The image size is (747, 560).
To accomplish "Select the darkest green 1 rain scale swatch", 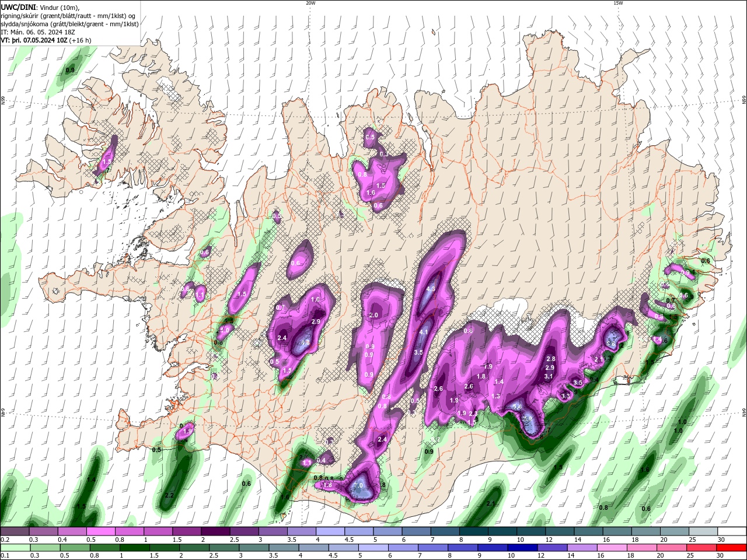I will [135, 548].
